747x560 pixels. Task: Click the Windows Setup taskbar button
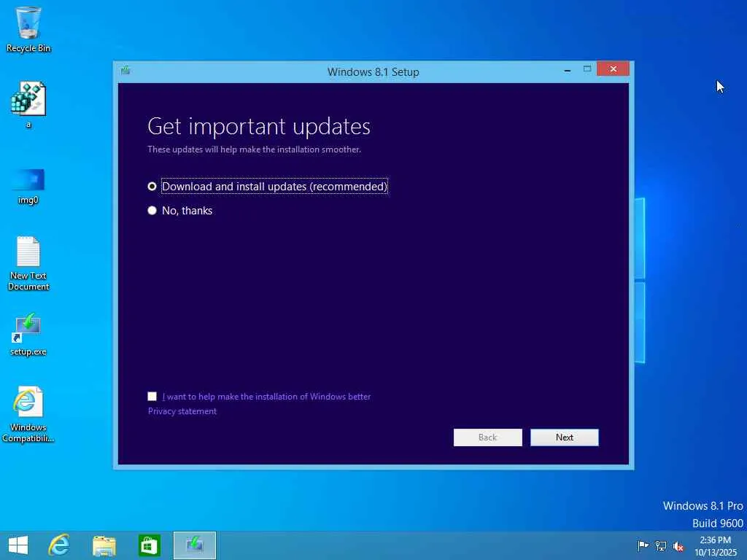(194, 545)
